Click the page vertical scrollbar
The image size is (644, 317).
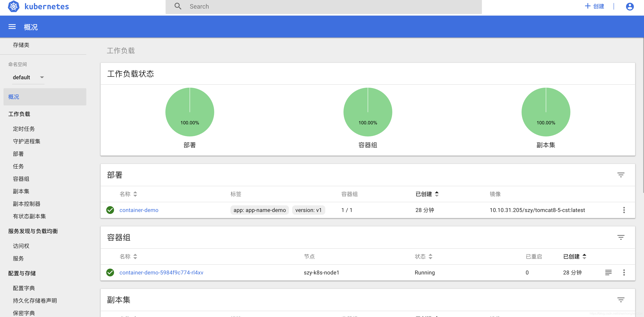[643, 115]
